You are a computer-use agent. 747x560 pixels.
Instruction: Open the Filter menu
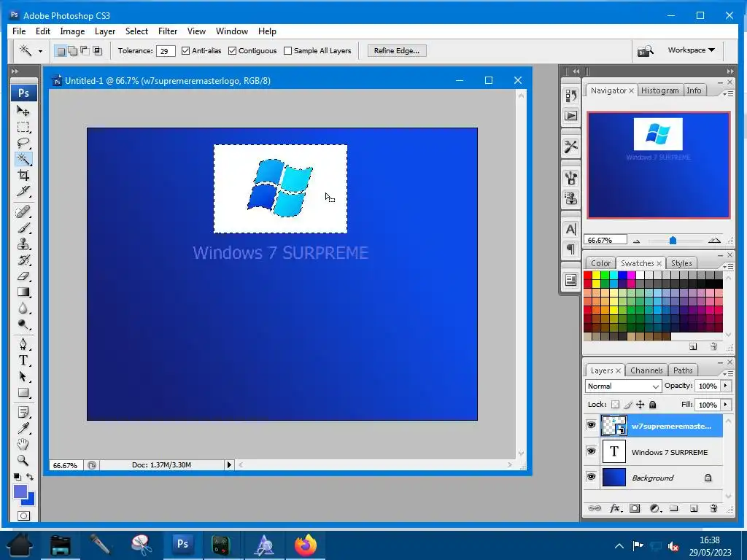click(168, 31)
